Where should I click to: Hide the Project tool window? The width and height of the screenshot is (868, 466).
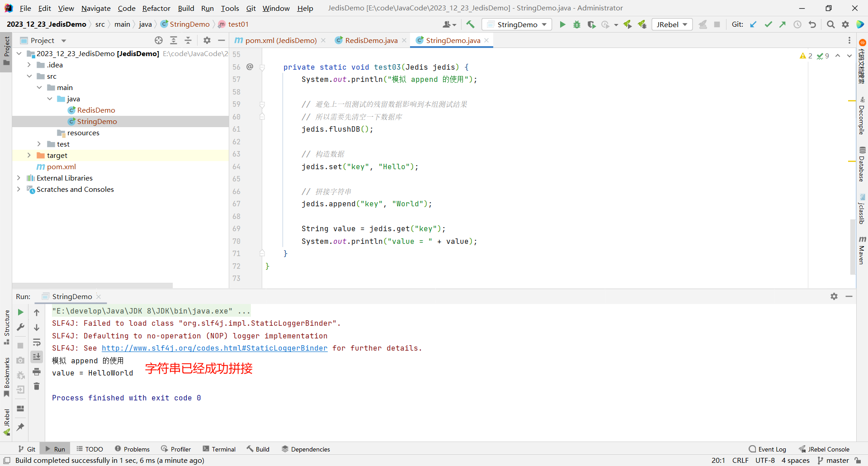(222, 40)
